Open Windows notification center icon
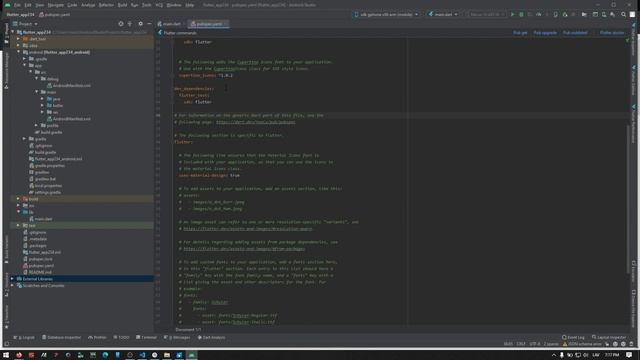 coord(629,355)
